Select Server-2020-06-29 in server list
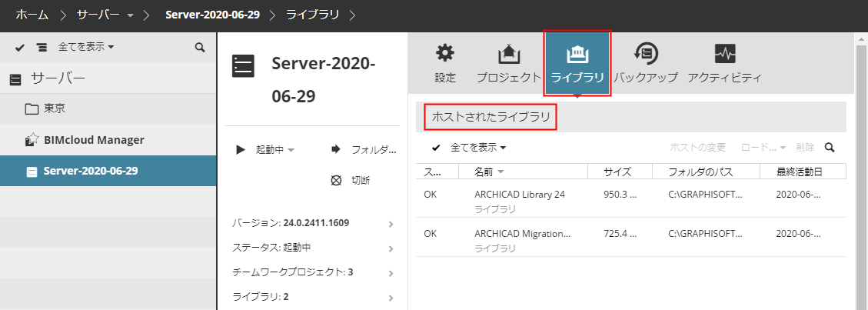Viewport: 868px width, 310px height. pyautogui.click(x=108, y=171)
